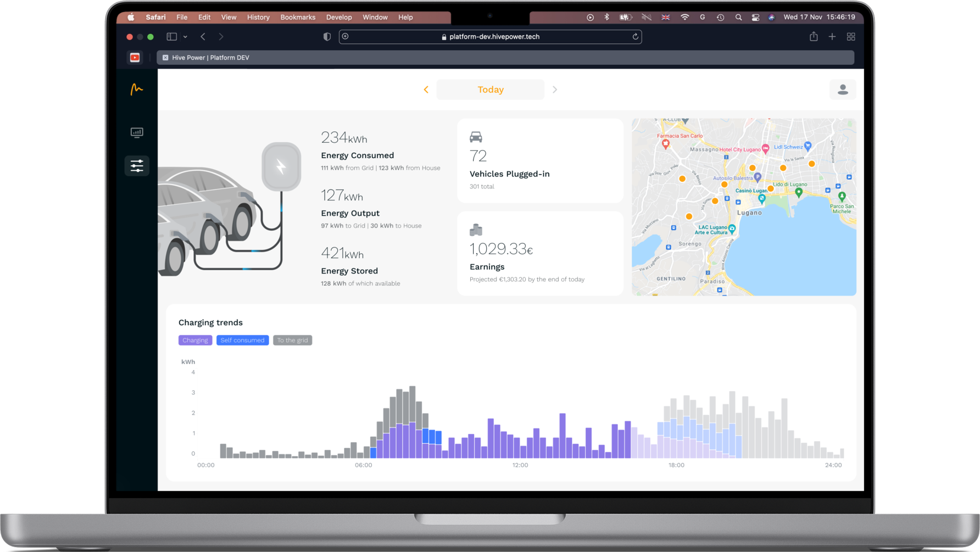Switch to the pinned YouTube tab
The image size is (980, 552).
pos(135,58)
